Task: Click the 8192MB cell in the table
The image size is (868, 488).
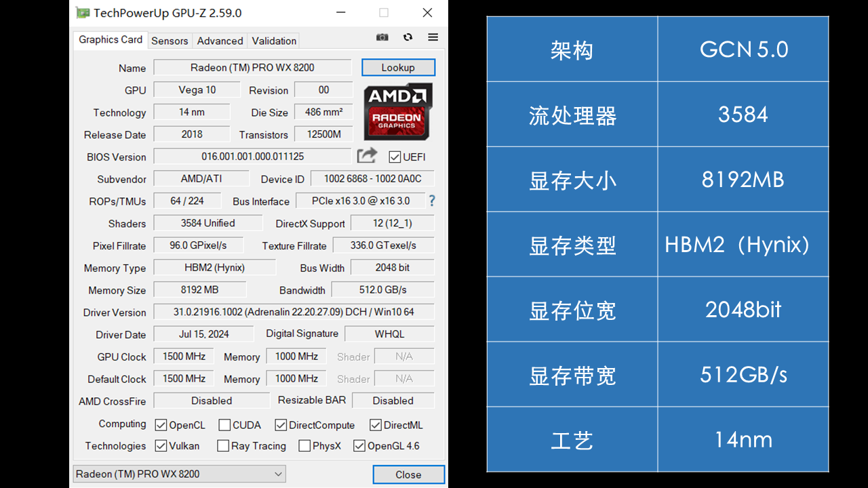Action: pos(743,180)
